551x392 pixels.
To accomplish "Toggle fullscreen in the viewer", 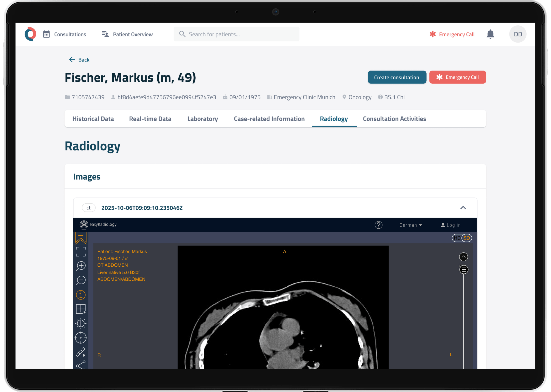I will click(81, 252).
